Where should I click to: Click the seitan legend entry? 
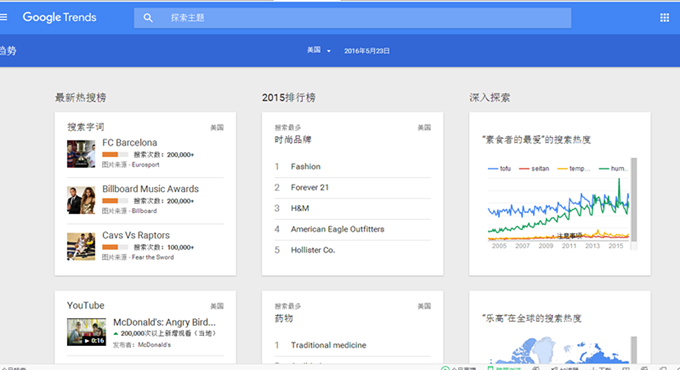click(x=534, y=169)
